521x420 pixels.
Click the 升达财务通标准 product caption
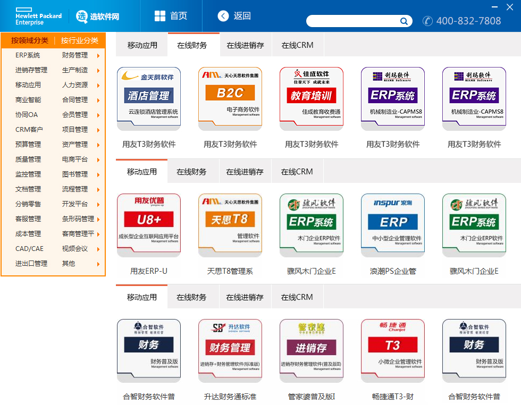[x=230, y=397]
